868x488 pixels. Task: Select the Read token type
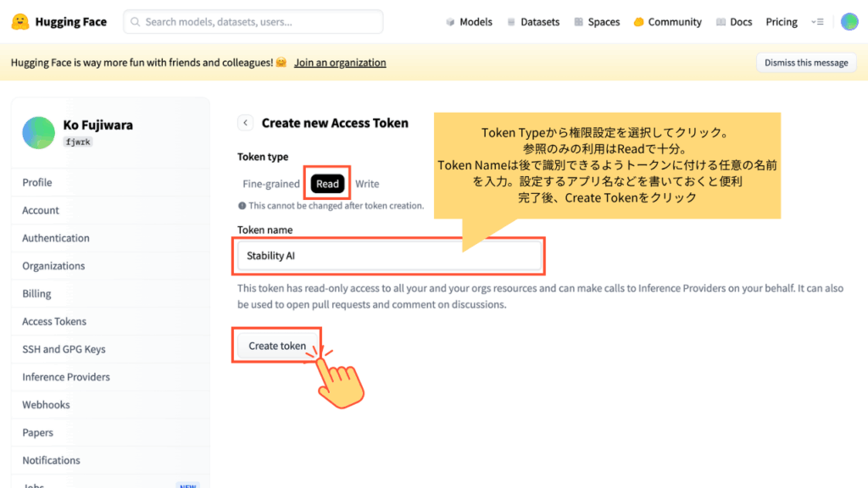pos(327,184)
